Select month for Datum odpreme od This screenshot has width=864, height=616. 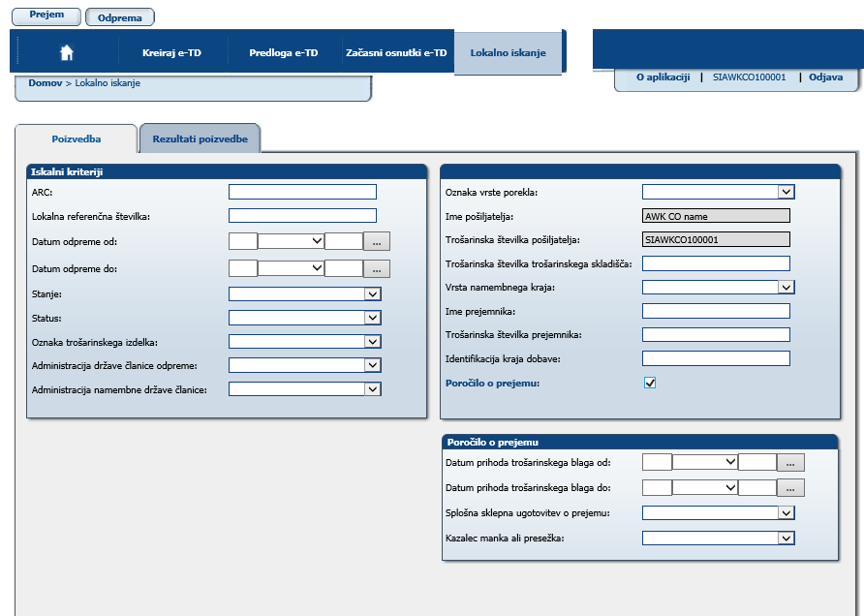pyautogui.click(x=291, y=241)
